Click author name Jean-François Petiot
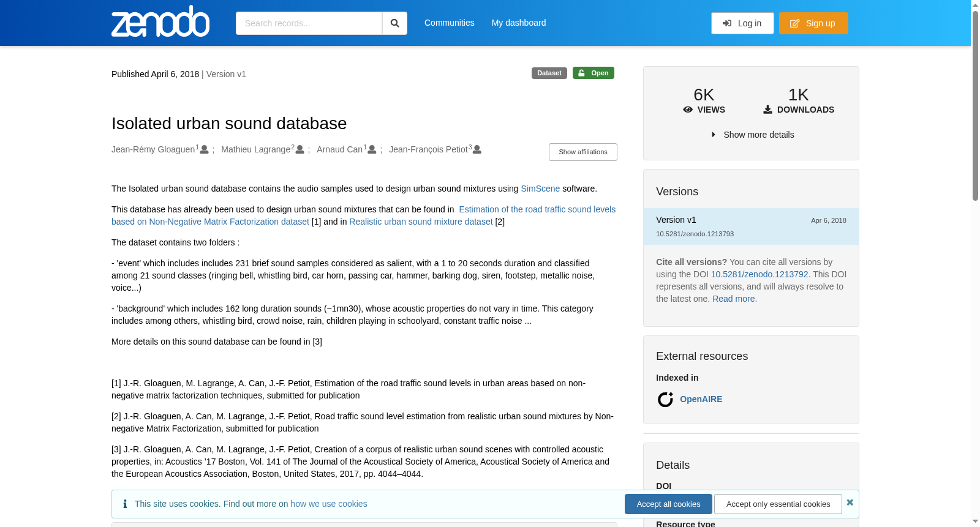The image size is (980, 527). [428, 149]
